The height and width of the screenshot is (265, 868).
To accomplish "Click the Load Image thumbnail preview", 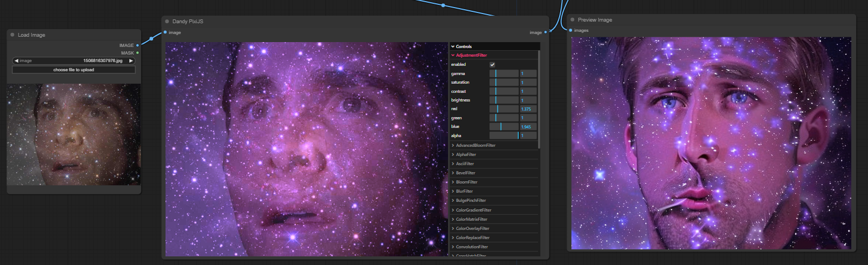I will tap(74, 134).
